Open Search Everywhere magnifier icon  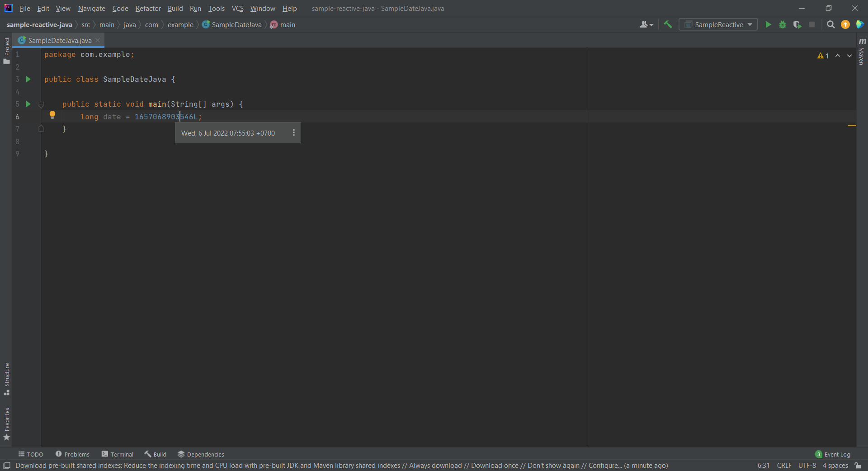(x=830, y=24)
